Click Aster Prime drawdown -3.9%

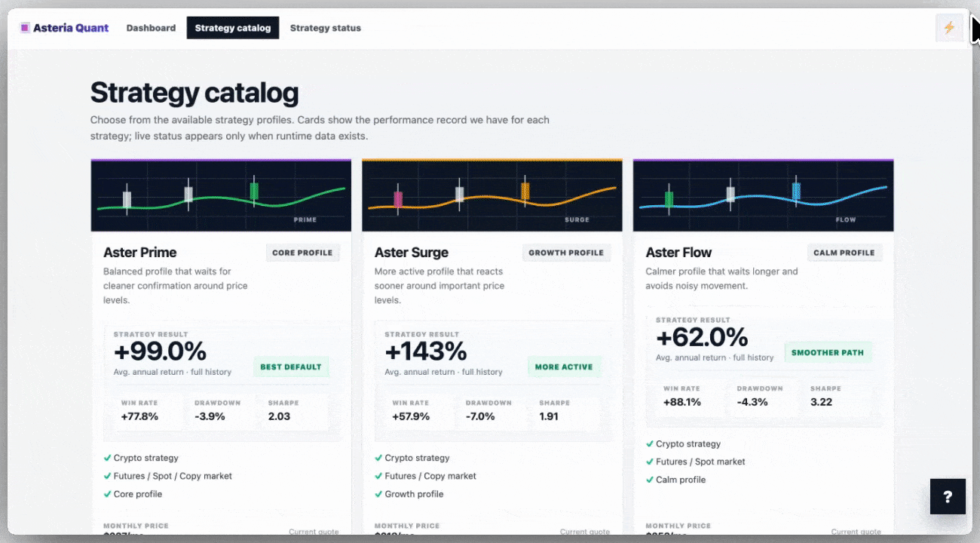click(x=210, y=416)
